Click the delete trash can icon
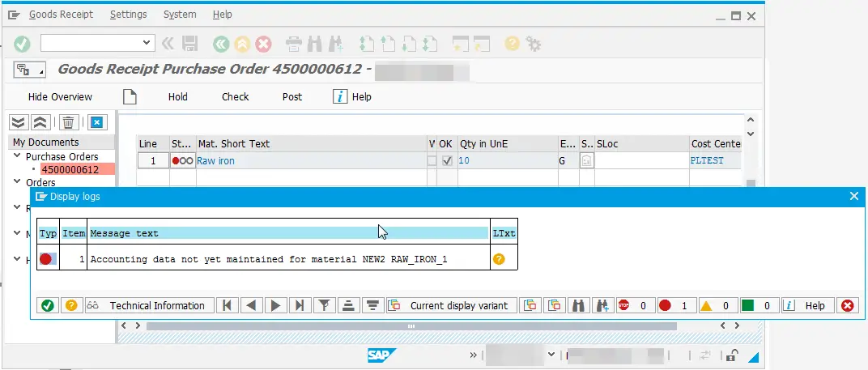Image resolution: width=868 pixels, height=370 pixels. tap(69, 122)
